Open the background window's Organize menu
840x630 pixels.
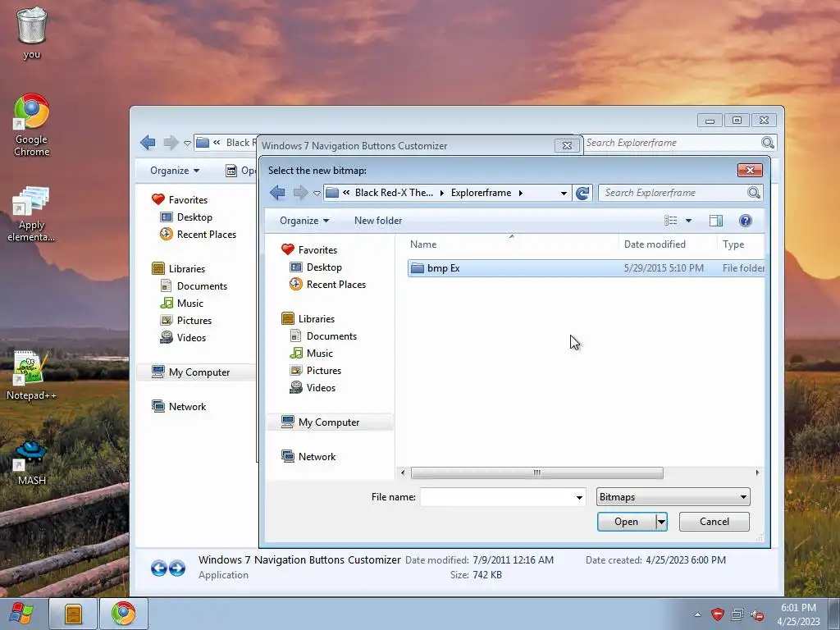click(x=175, y=171)
